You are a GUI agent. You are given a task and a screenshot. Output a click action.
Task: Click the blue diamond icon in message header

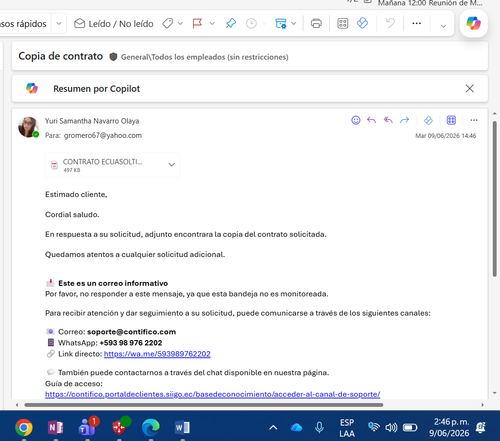click(428, 120)
